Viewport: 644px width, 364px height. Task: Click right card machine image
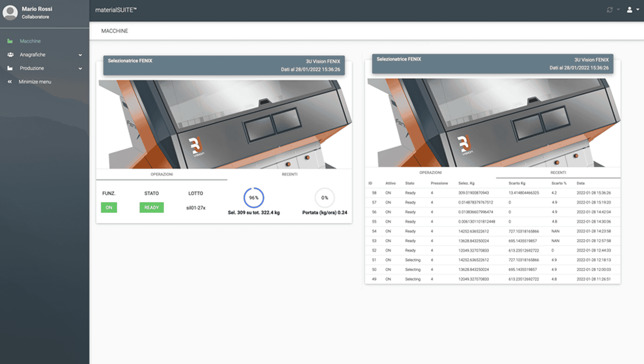click(493, 123)
